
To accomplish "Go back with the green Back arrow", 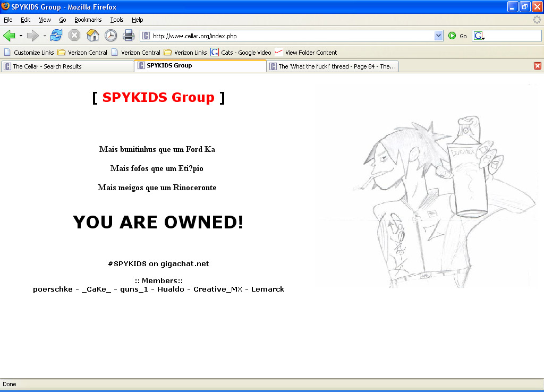I will [x=9, y=36].
